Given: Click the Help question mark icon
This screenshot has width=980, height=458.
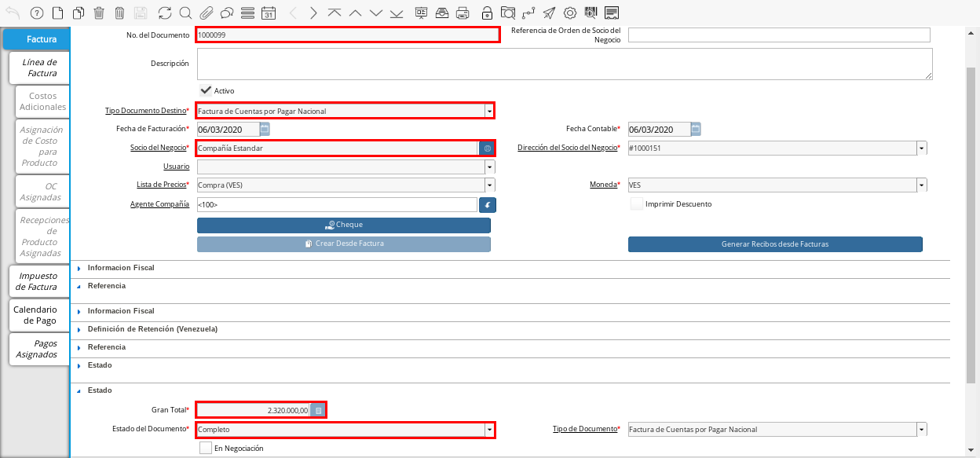Looking at the screenshot, I should tap(36, 13).
